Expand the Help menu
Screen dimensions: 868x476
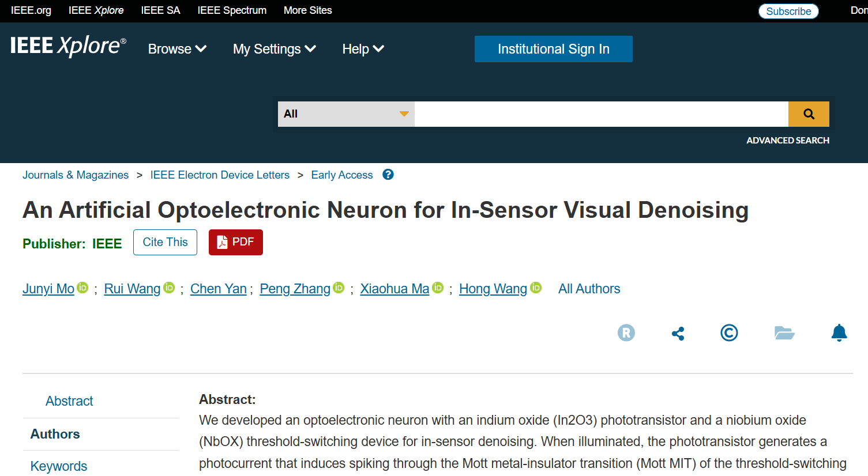click(x=363, y=49)
